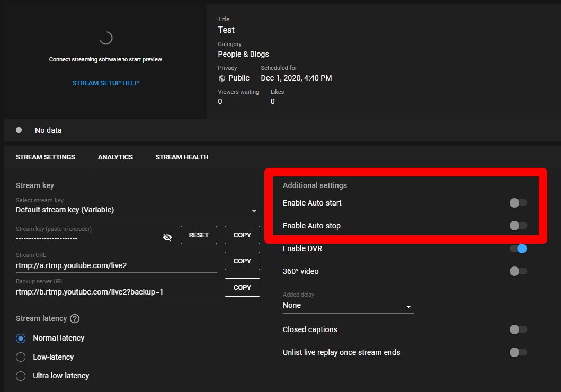Select the Ultra low-latency radio option

21,376
